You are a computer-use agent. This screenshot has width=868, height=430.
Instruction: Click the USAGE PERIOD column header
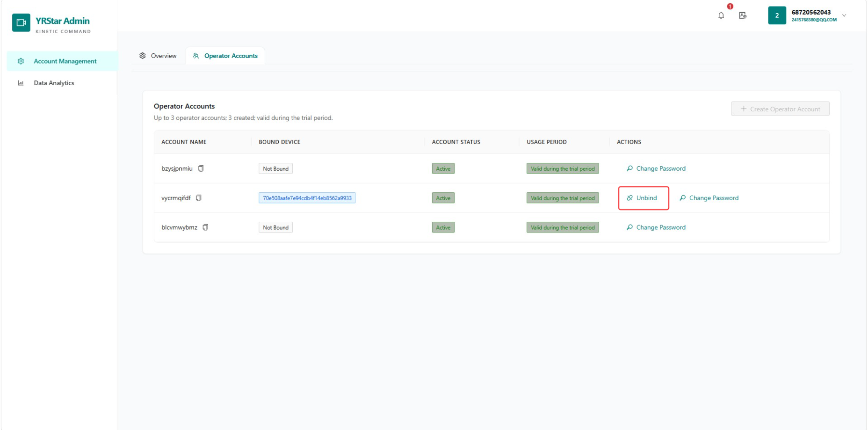[x=546, y=142]
